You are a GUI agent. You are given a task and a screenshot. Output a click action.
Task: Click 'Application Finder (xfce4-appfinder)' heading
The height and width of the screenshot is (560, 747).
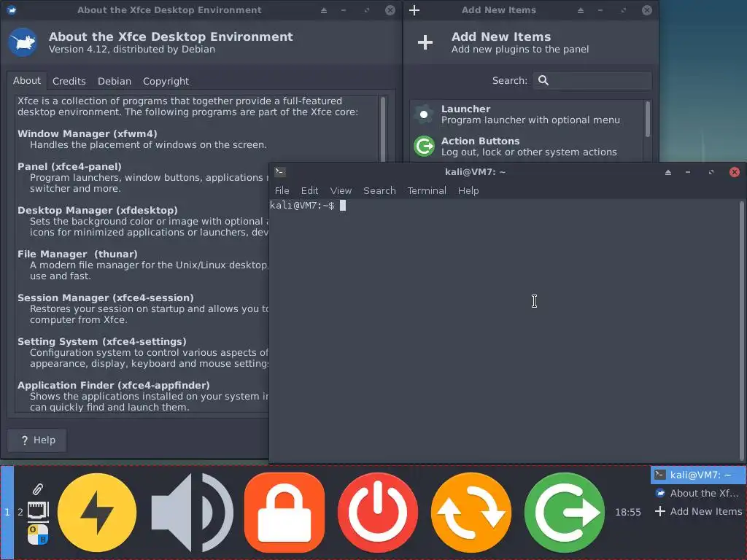114,386
